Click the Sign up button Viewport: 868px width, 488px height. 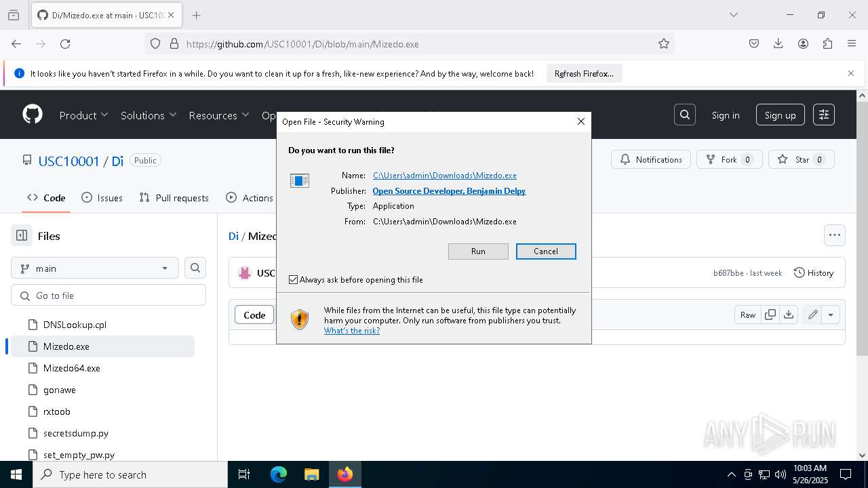click(781, 115)
